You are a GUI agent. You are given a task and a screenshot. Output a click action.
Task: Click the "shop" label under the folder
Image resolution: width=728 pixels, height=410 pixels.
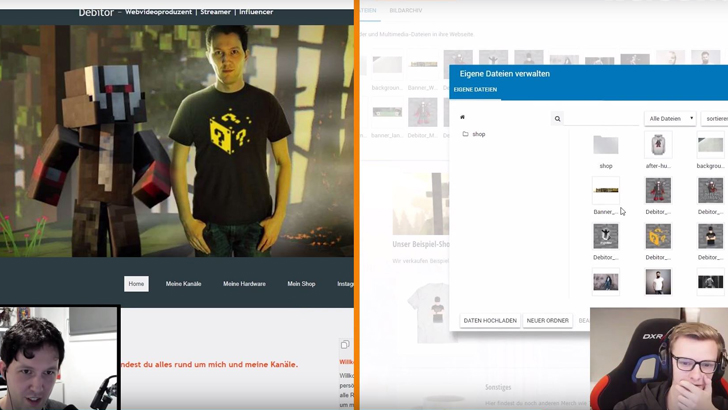(x=606, y=166)
